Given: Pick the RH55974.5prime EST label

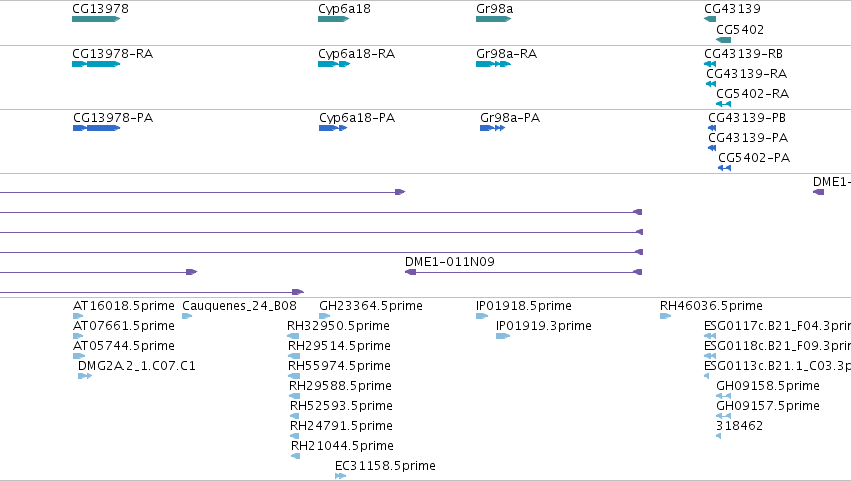Looking at the screenshot, I should 339,366.
